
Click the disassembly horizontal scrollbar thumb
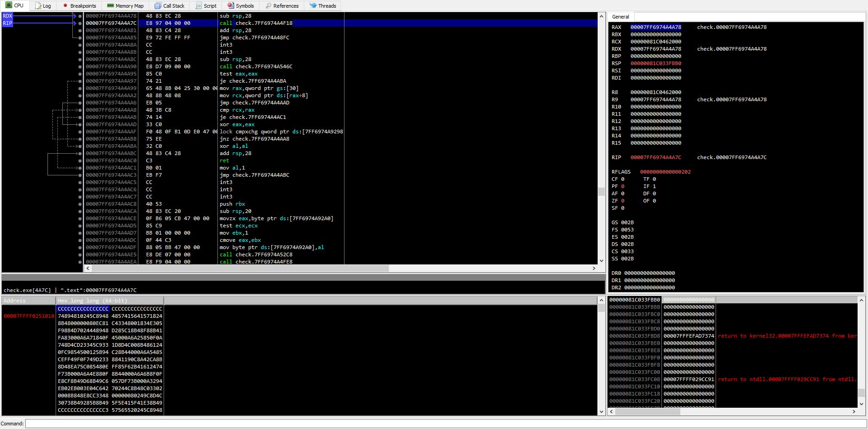(240, 269)
